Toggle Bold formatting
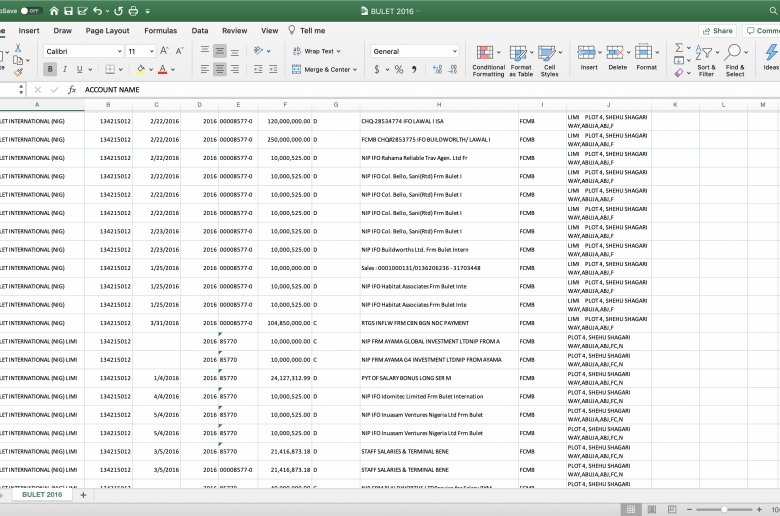The height and width of the screenshot is (516, 780). (x=50, y=70)
